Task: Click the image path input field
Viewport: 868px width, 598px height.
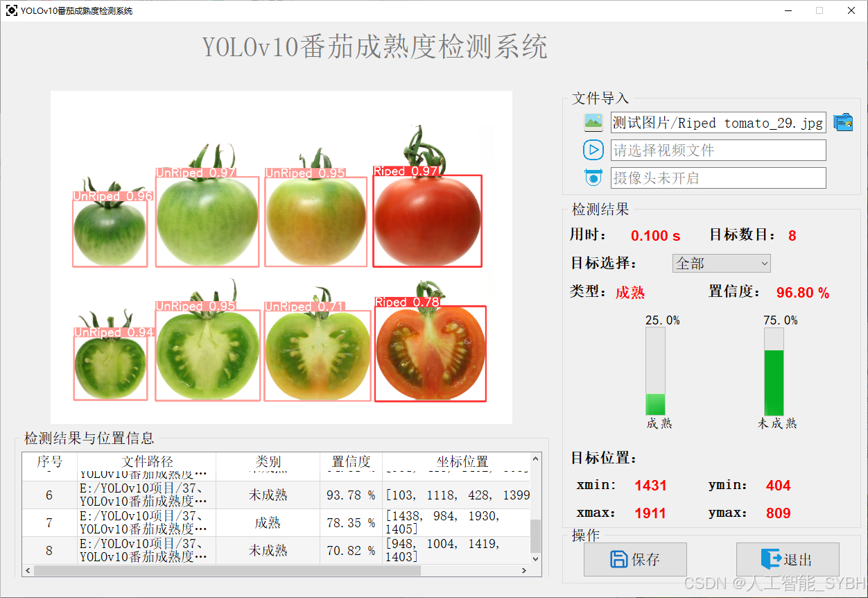Action: 718,123
